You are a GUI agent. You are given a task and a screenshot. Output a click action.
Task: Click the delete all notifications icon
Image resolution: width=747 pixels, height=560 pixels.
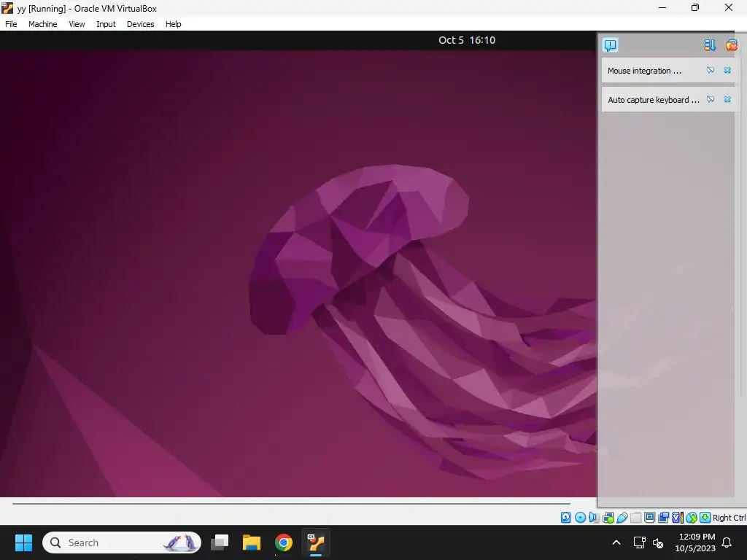click(x=731, y=44)
